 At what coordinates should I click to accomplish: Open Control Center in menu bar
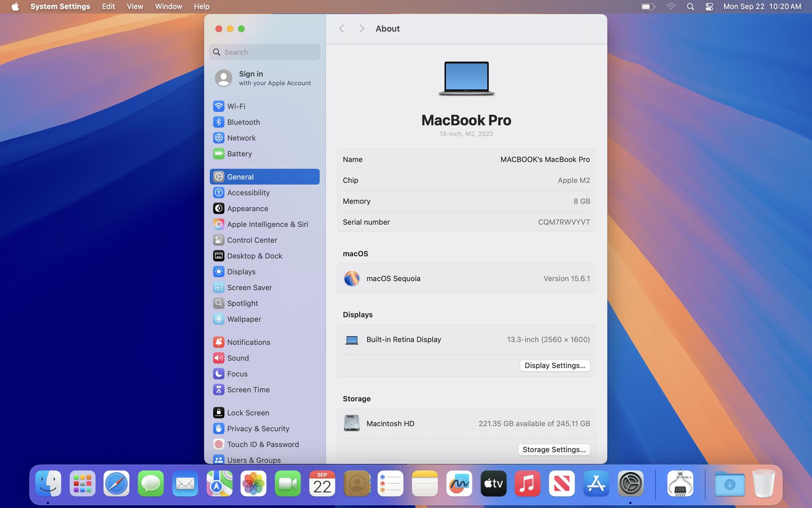click(710, 7)
